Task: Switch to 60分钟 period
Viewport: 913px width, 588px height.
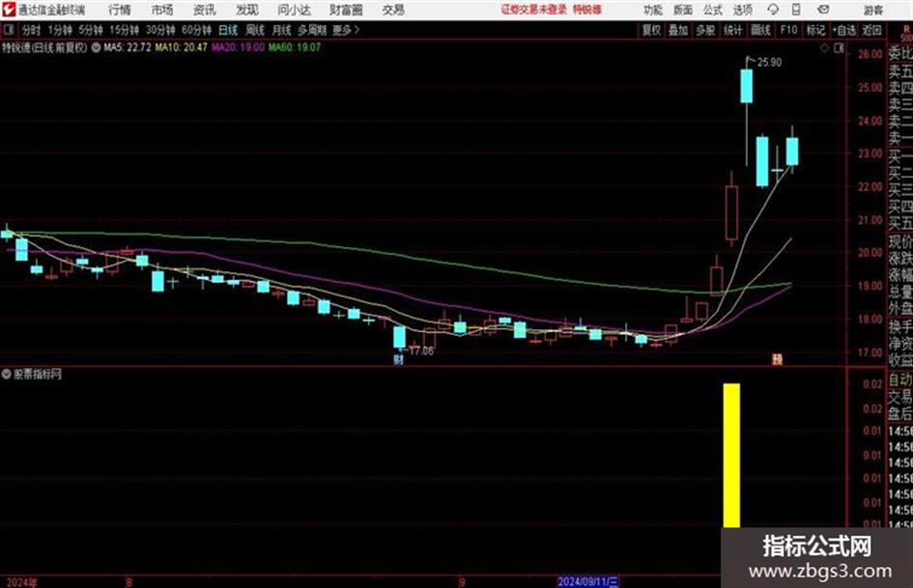Action: tap(196, 30)
